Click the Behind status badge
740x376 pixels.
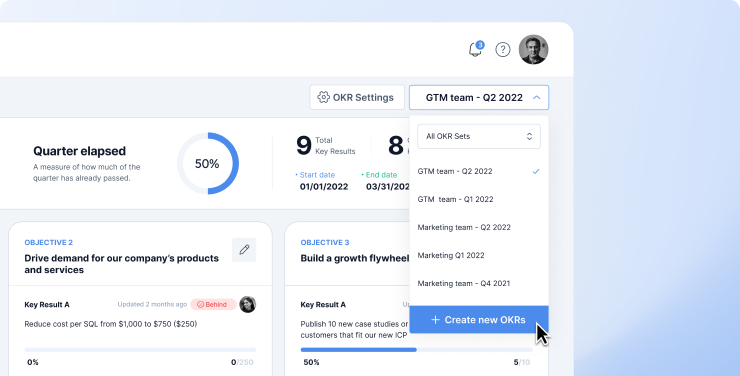coord(213,304)
